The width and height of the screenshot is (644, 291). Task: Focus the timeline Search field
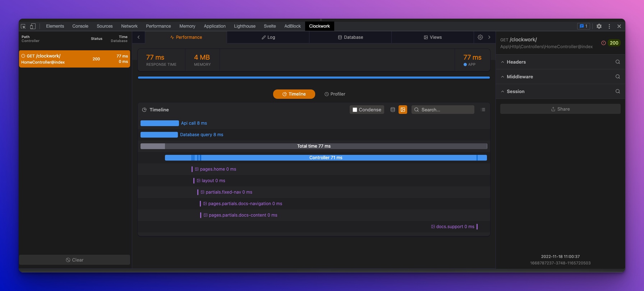[443, 110]
